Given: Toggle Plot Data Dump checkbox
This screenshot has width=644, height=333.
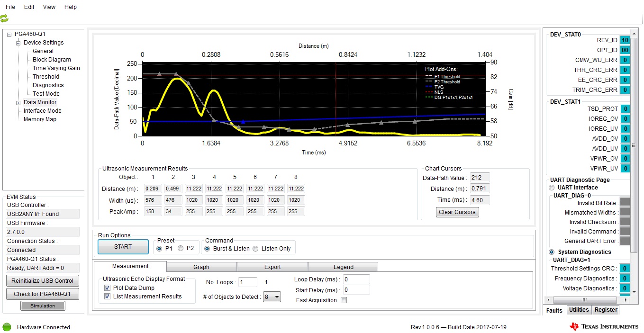Looking at the screenshot, I should pyautogui.click(x=107, y=288).
